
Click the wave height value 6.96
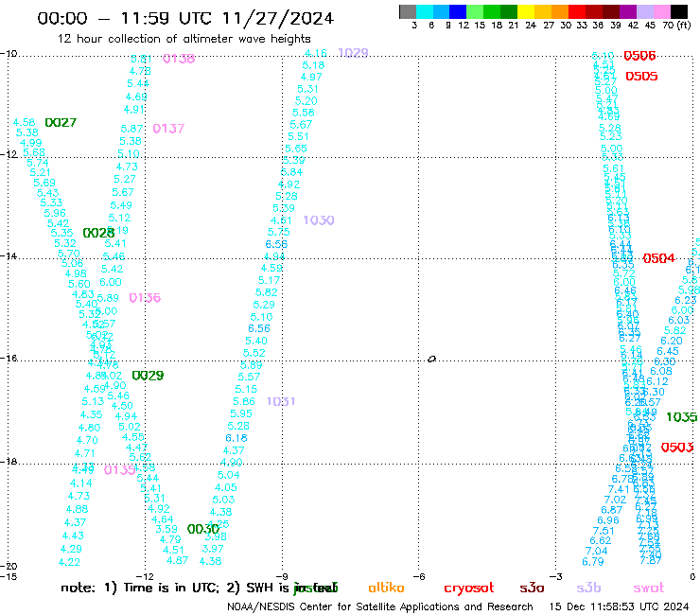608,520
